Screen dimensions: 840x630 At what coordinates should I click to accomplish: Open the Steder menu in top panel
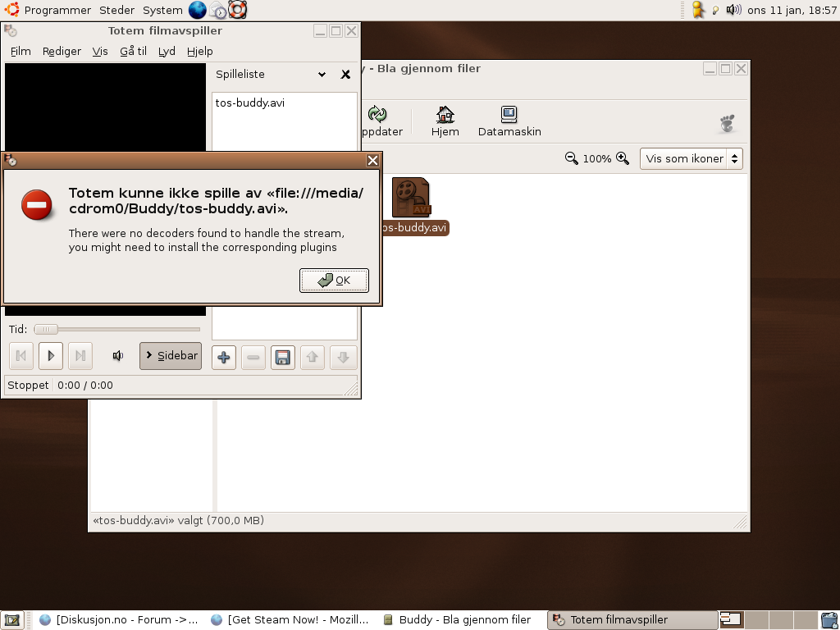click(x=116, y=10)
